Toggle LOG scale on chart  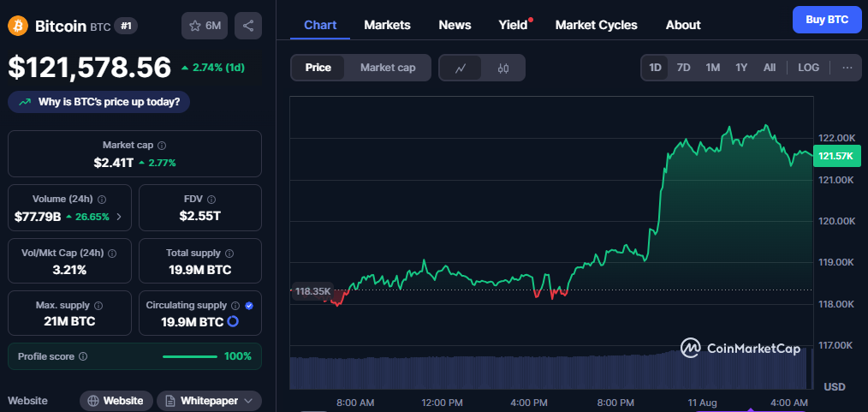tap(808, 68)
